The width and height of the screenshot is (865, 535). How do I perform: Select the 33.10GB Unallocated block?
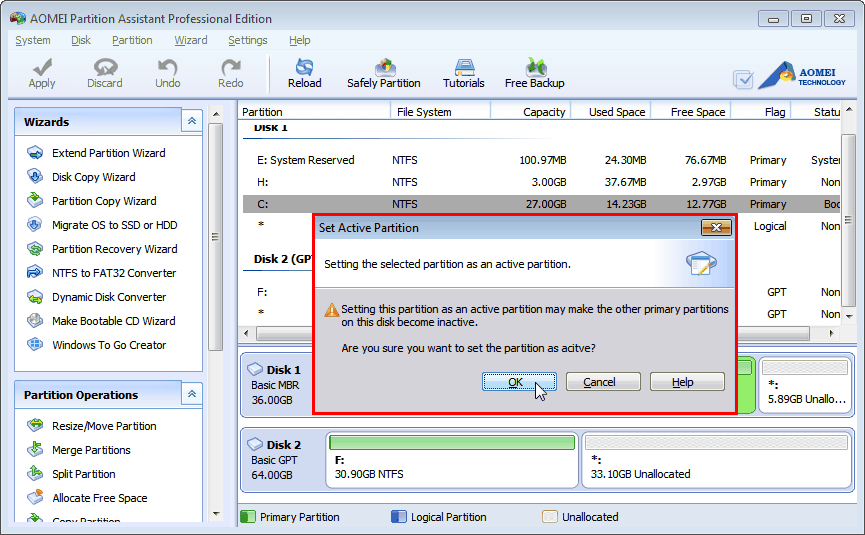pos(717,460)
